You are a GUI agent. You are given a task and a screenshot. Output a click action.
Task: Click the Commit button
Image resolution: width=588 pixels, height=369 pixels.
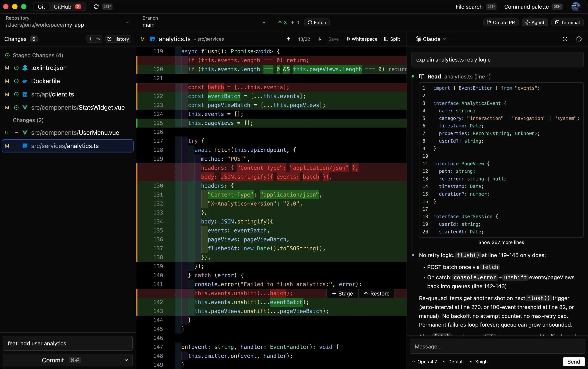62,360
